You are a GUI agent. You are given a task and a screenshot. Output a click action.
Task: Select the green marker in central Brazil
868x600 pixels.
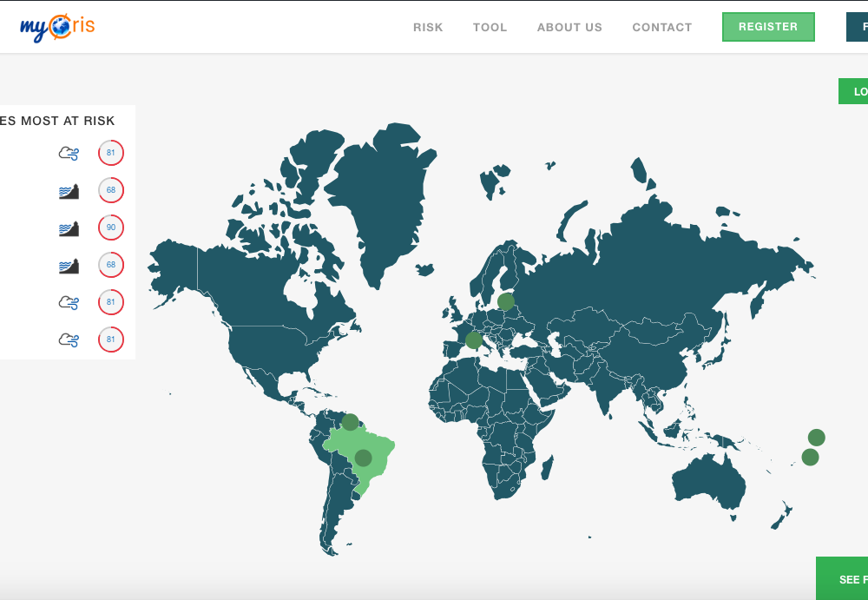pyautogui.click(x=363, y=458)
